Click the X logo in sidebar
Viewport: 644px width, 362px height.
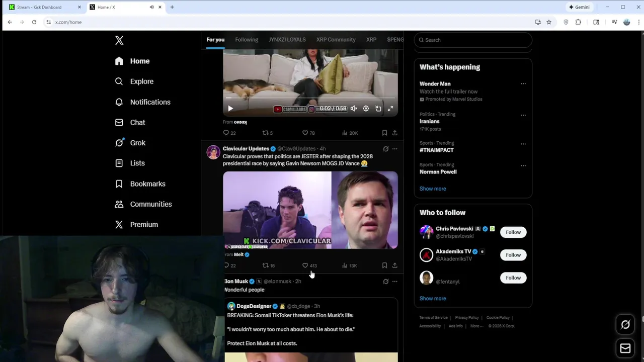click(119, 40)
